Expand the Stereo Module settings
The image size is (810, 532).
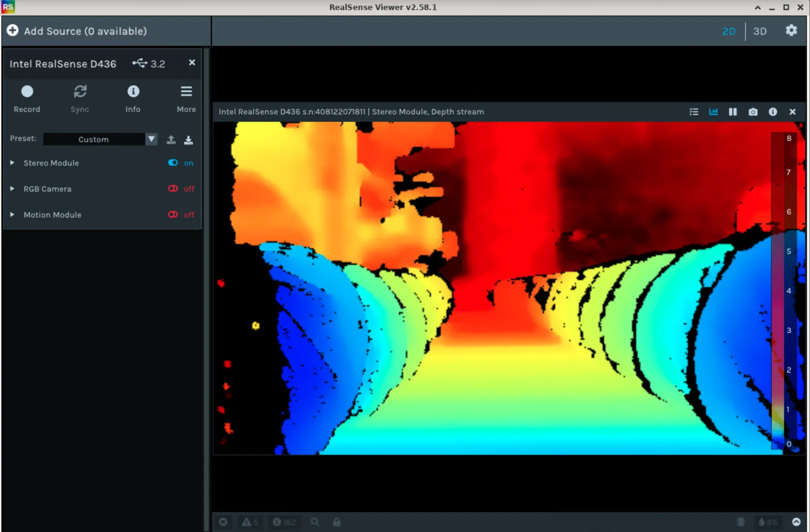click(x=12, y=163)
